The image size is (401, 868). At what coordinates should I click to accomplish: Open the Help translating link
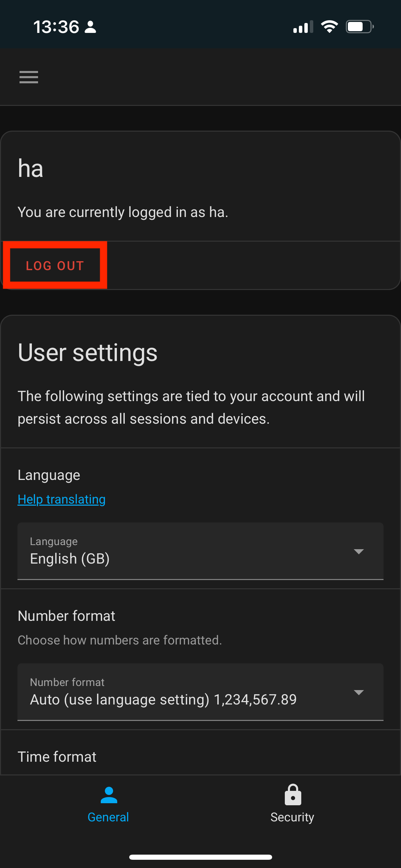62,499
